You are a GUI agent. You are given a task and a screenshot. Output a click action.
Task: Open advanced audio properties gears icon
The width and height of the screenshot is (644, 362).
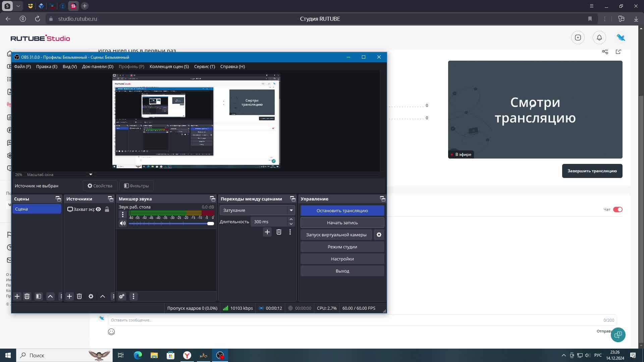pos(122,296)
